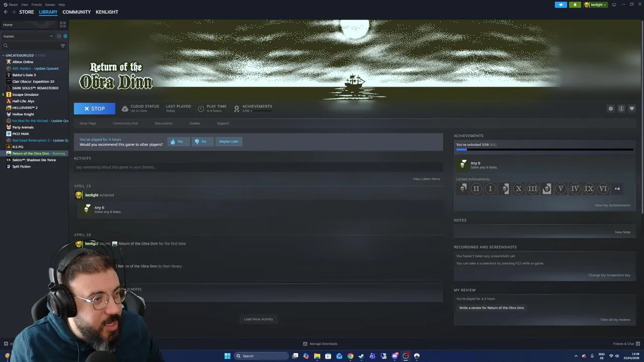Stop the running Return of the Obra Dinn game

click(95, 109)
